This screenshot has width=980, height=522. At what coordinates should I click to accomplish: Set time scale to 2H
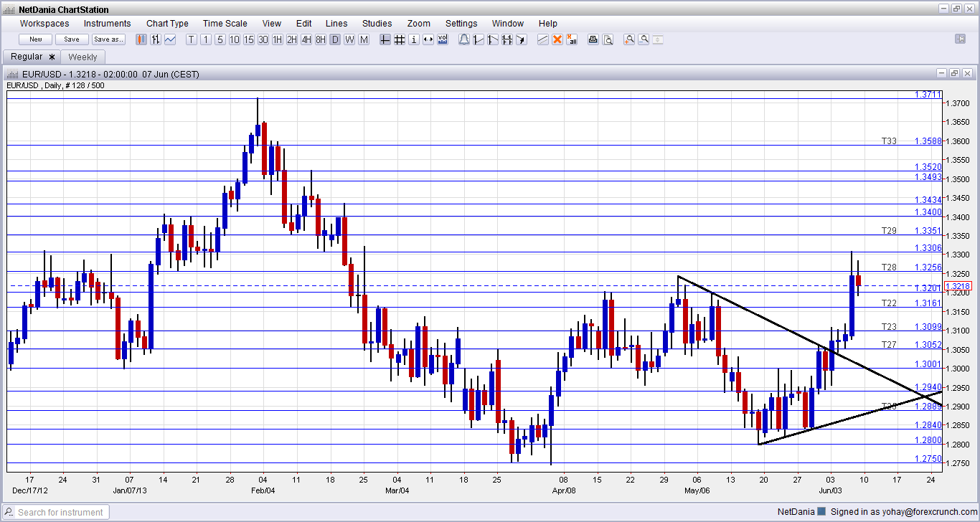291,39
